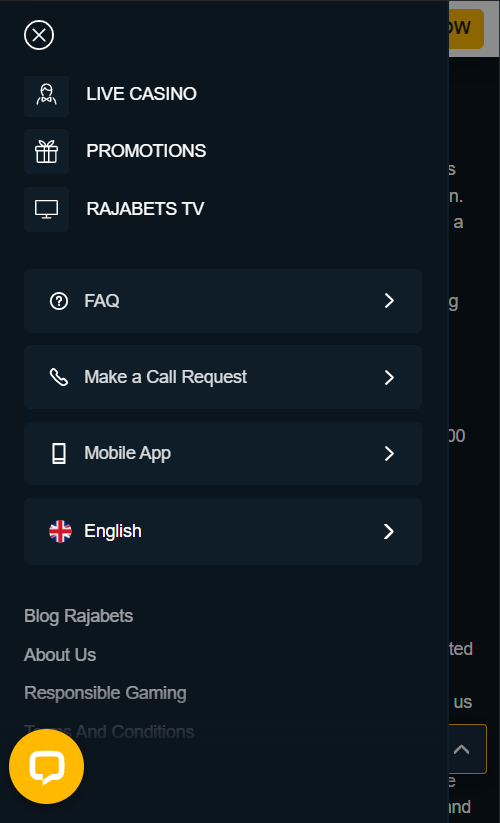Select RAJABETS TV menu item
The image size is (500, 823).
click(x=145, y=209)
